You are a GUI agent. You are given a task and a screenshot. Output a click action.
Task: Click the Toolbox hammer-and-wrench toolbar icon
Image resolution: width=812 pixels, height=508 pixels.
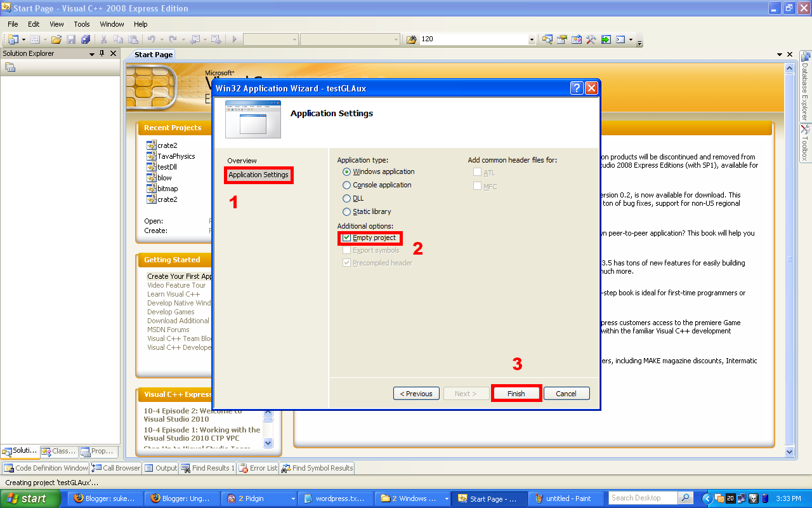(591, 39)
